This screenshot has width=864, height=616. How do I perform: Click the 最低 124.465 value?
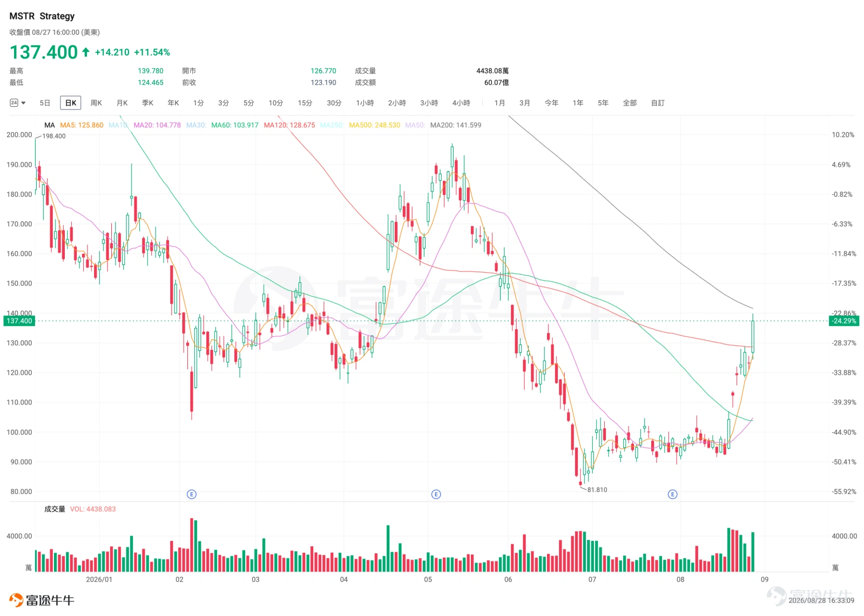151,83
